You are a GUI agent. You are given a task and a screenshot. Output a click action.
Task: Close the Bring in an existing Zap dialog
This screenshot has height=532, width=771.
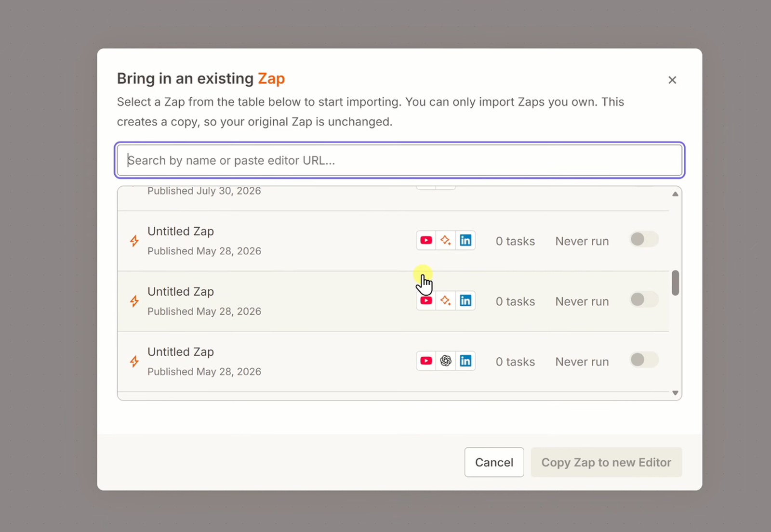coord(672,80)
